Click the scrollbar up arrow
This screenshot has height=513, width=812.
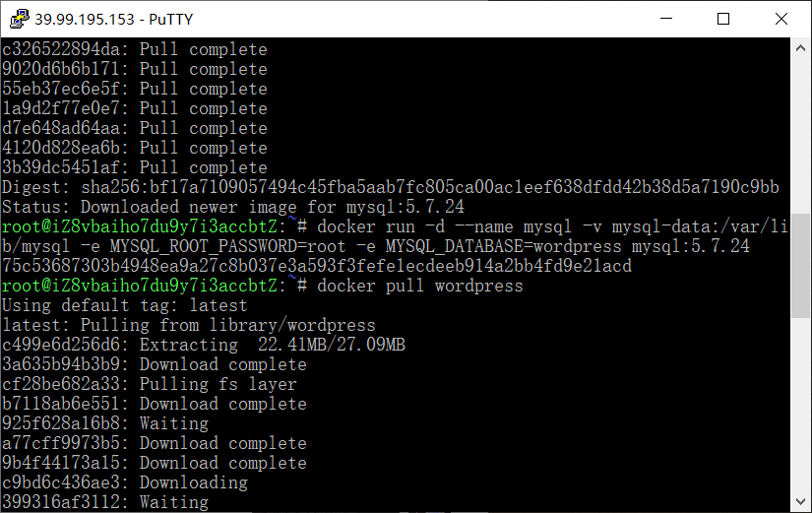tap(800, 48)
